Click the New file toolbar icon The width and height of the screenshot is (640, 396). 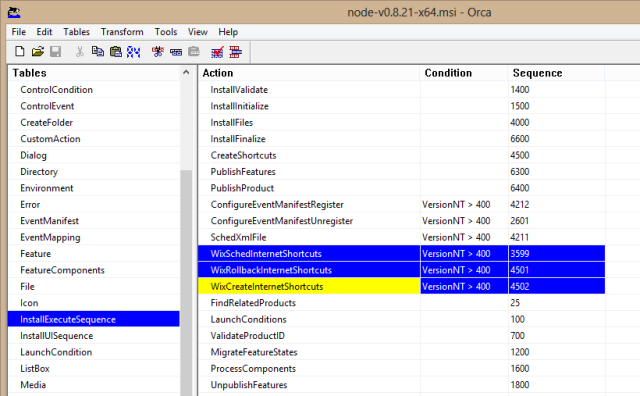(20, 52)
